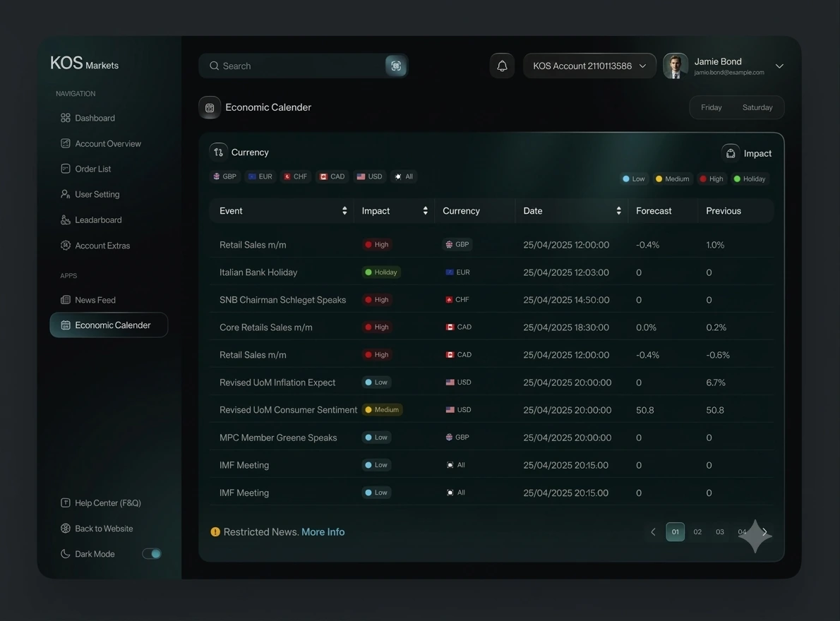The width and height of the screenshot is (840, 621).
Task: Click CHF flag in SNB Chairman row
Action: (x=449, y=300)
